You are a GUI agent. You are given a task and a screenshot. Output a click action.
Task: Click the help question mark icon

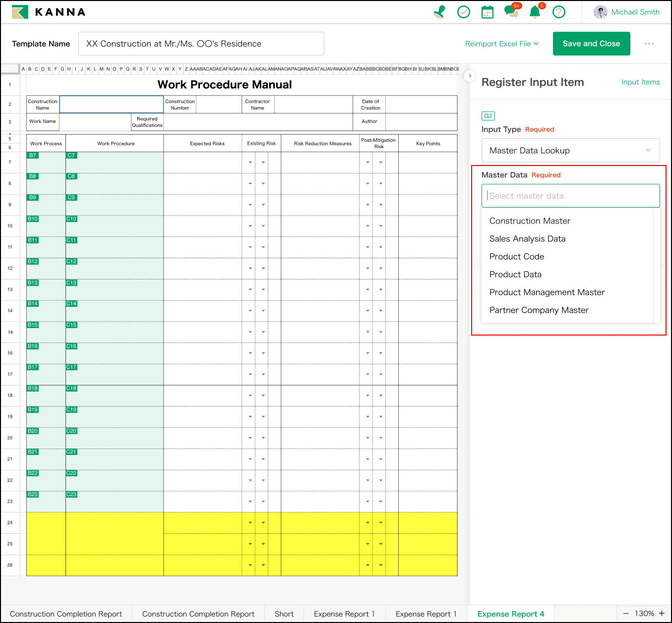pos(559,12)
